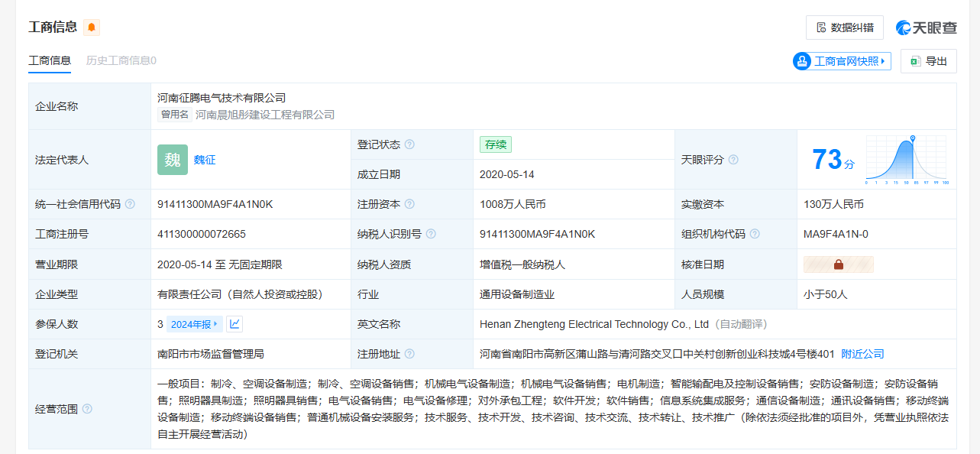The width and height of the screenshot is (980, 454).
Task: Open legal representative 魏征 link
Action: click(205, 160)
